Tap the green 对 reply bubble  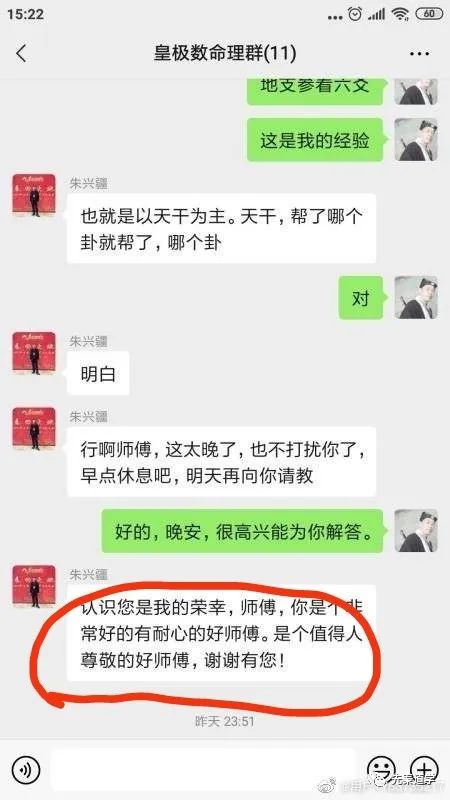point(361,297)
